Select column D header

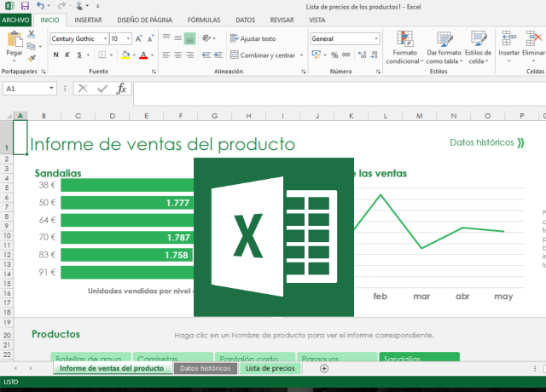112,116
